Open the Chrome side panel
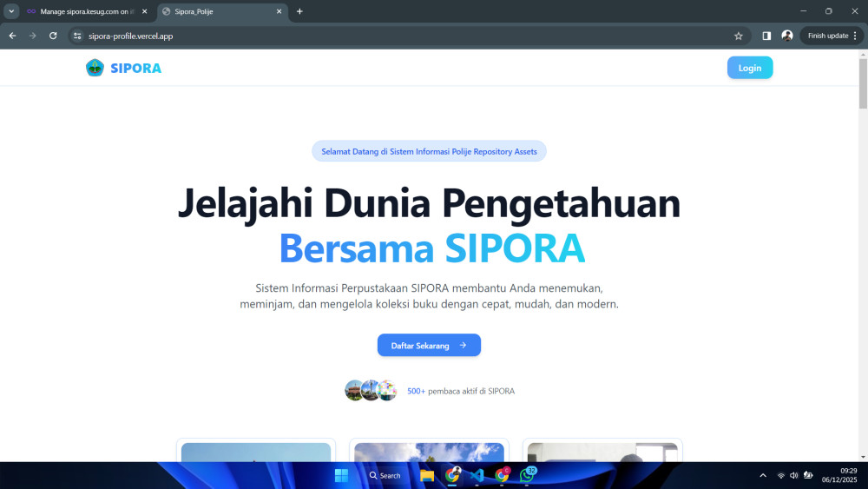 click(766, 36)
